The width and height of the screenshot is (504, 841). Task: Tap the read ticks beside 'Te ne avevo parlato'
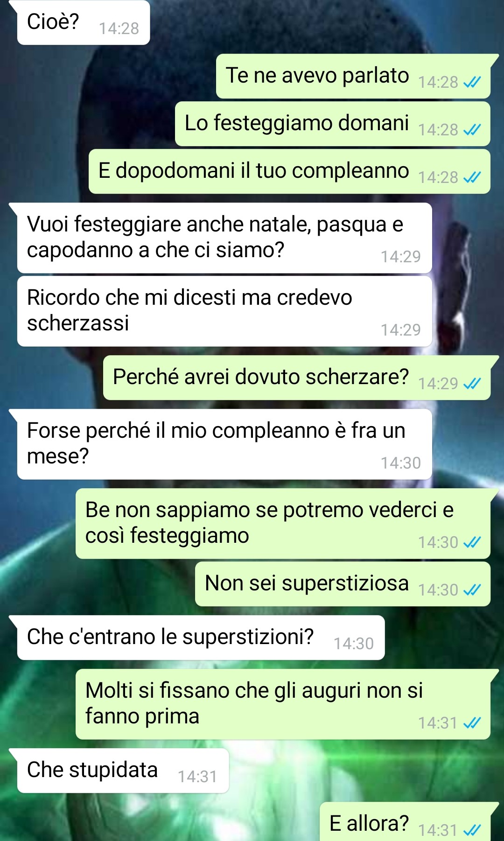click(472, 83)
